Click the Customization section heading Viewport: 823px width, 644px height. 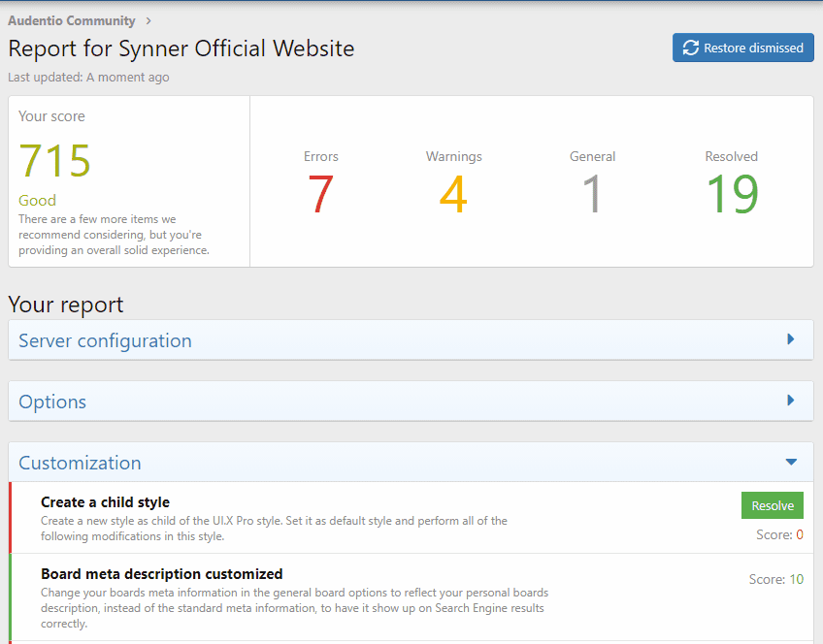click(80, 463)
